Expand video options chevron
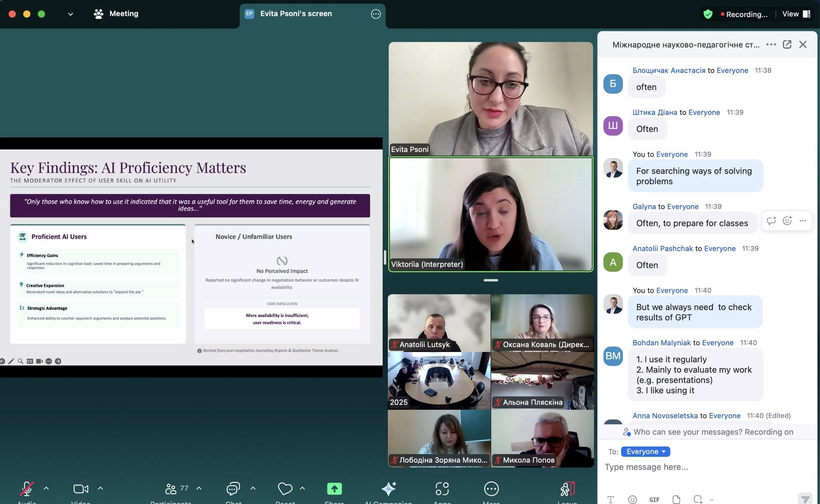The image size is (820, 504). click(x=100, y=488)
